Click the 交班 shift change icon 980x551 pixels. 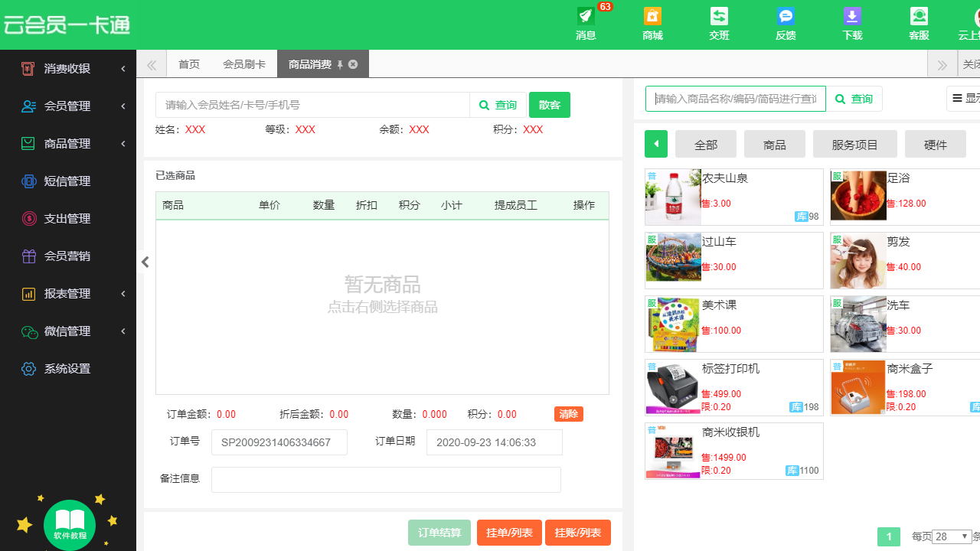pos(719,24)
